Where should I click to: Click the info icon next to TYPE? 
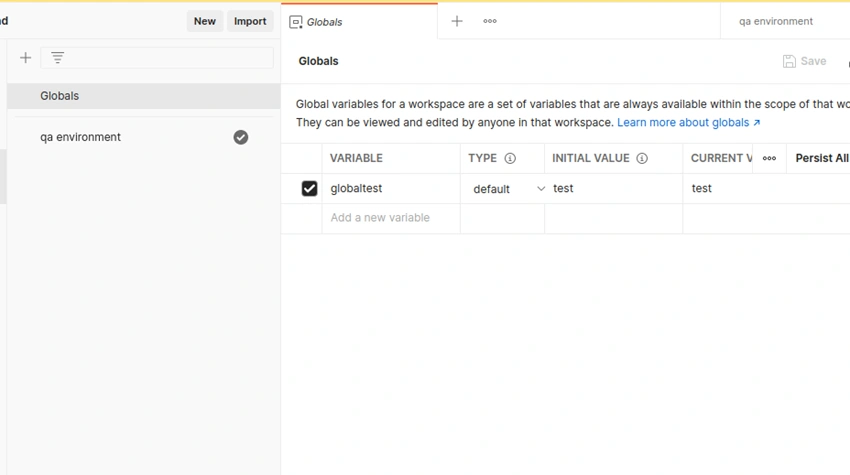(510, 158)
